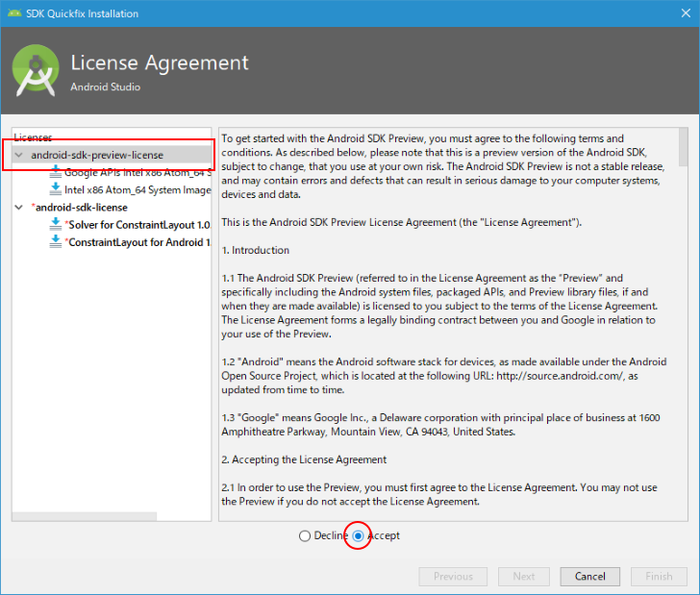Click download icon beside ConstraintLayout for Android
700x595 pixels.
coord(56,241)
